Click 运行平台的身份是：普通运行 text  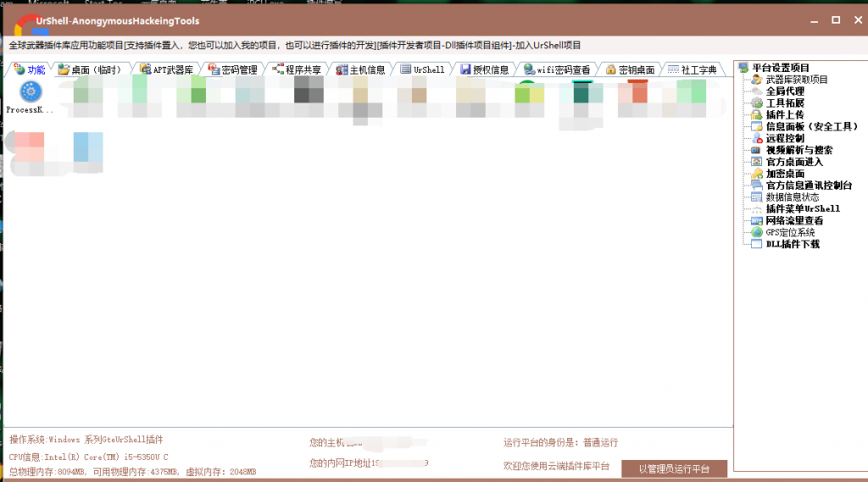560,443
